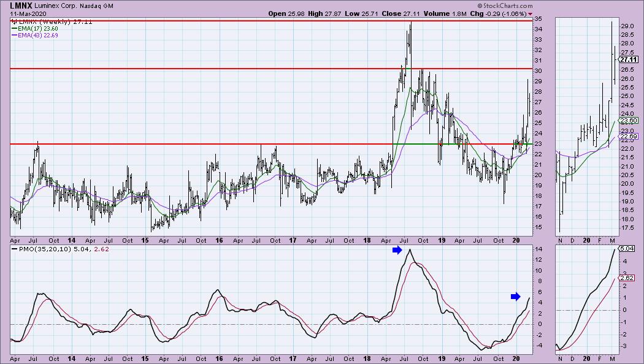Click the chart date '11-Mar-2020'

pos(28,13)
